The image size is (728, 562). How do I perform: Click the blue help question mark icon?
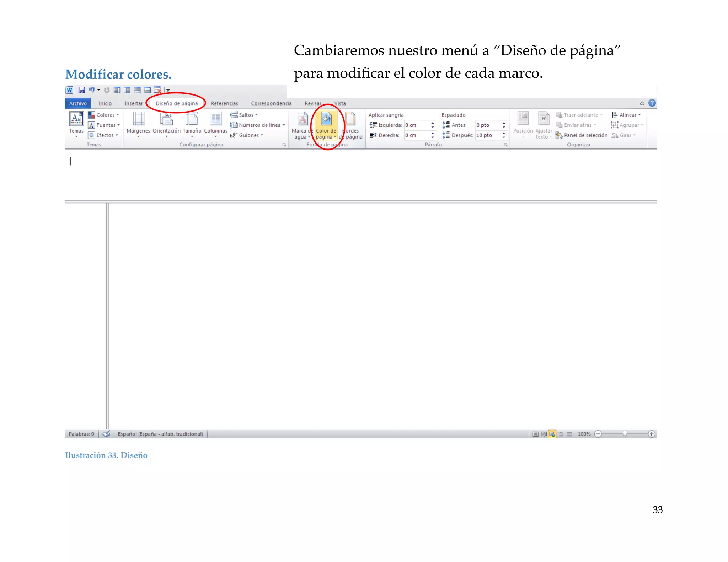652,103
